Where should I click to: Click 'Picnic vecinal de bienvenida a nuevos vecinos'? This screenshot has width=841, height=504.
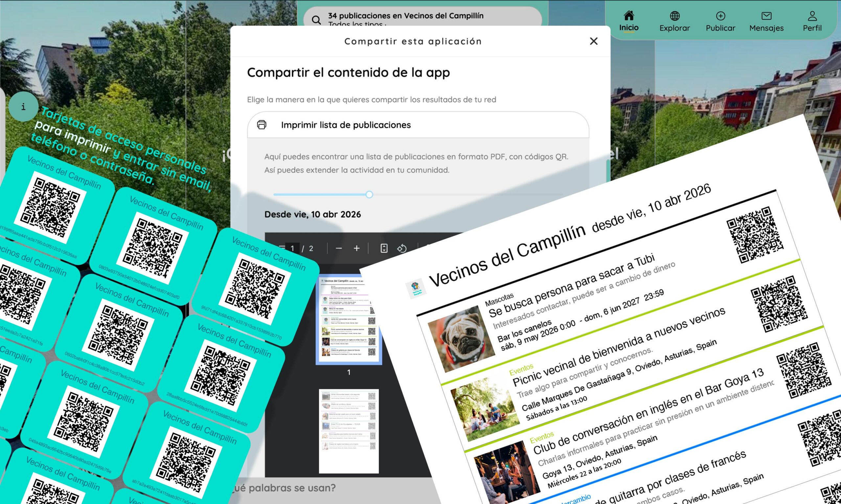[x=619, y=347]
